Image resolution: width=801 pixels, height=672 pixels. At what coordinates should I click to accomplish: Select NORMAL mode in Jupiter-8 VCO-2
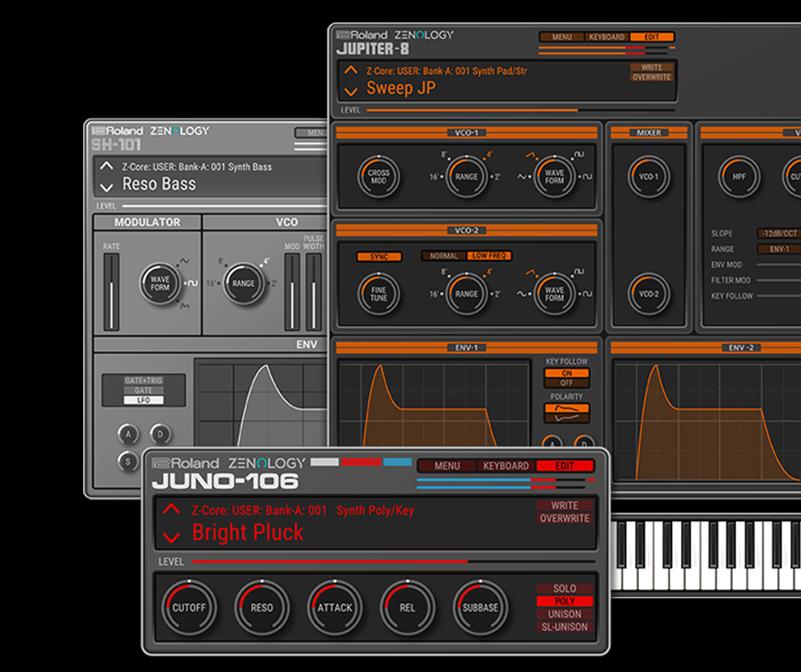click(444, 256)
